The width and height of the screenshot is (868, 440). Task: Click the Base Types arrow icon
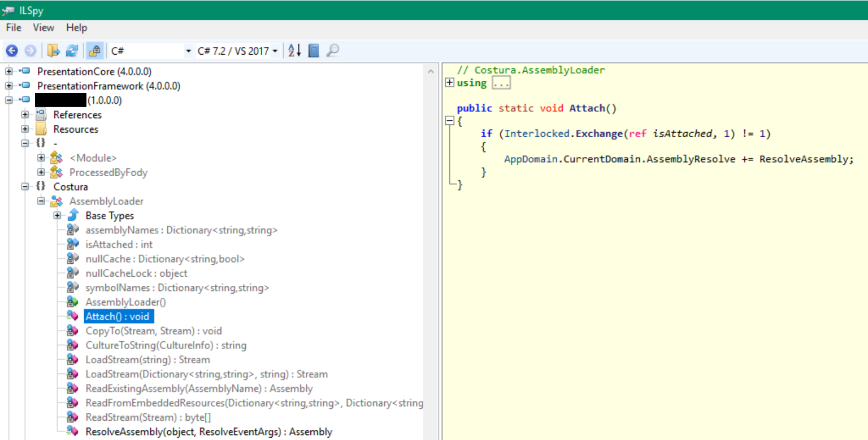(x=73, y=216)
